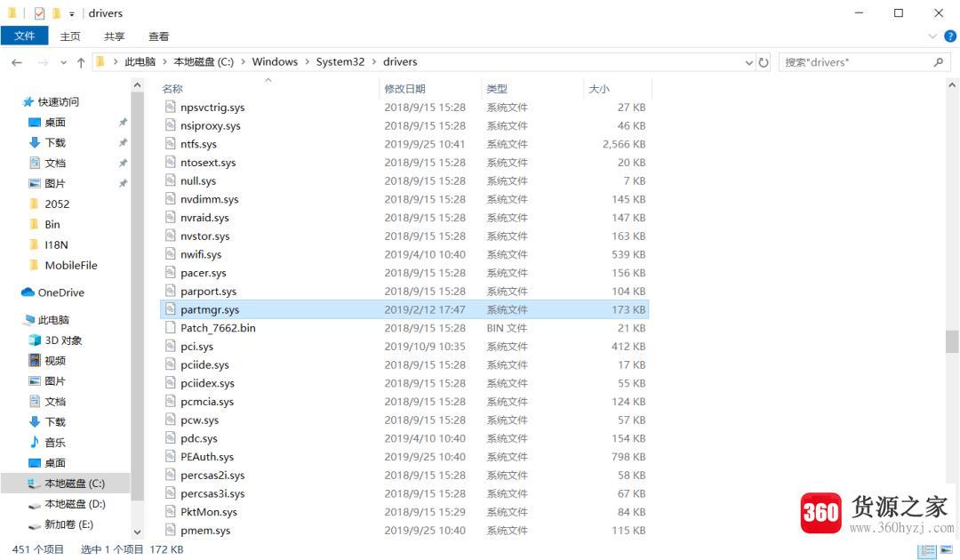Image resolution: width=960 pixels, height=560 pixels.
Task: Go up one folder level arrow
Action: (x=81, y=62)
